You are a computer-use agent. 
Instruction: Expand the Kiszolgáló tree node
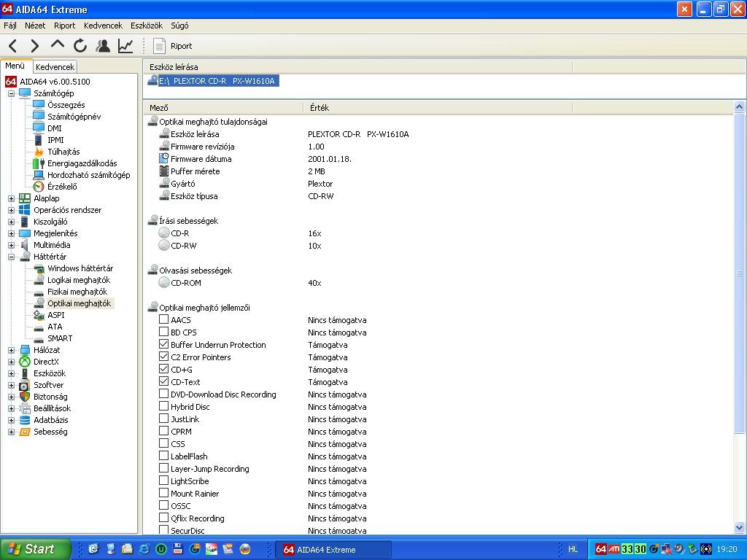click(x=11, y=222)
